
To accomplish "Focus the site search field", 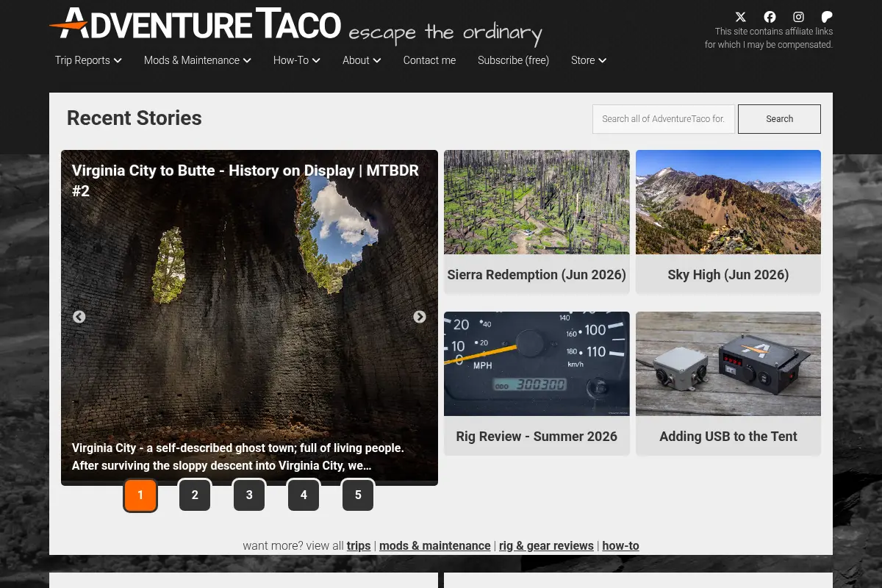I will (x=664, y=119).
